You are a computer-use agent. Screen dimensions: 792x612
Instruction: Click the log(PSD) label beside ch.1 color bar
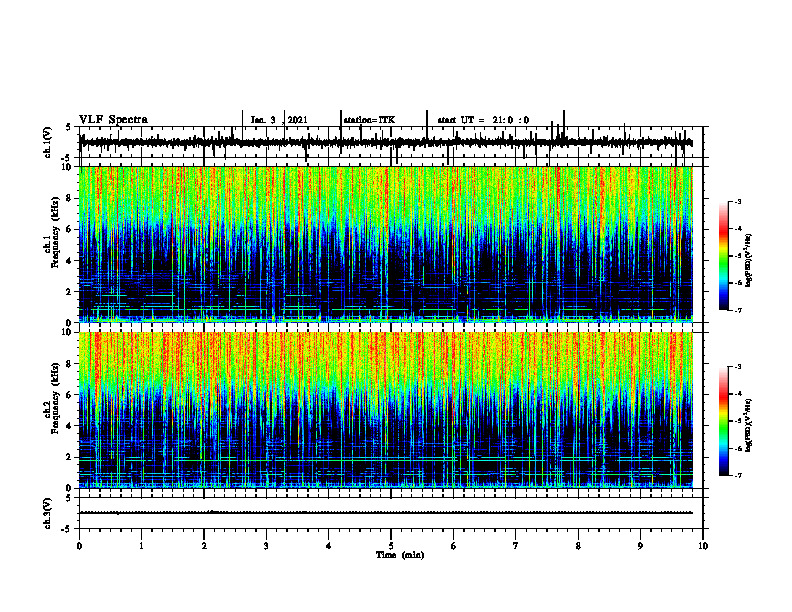coord(749,260)
